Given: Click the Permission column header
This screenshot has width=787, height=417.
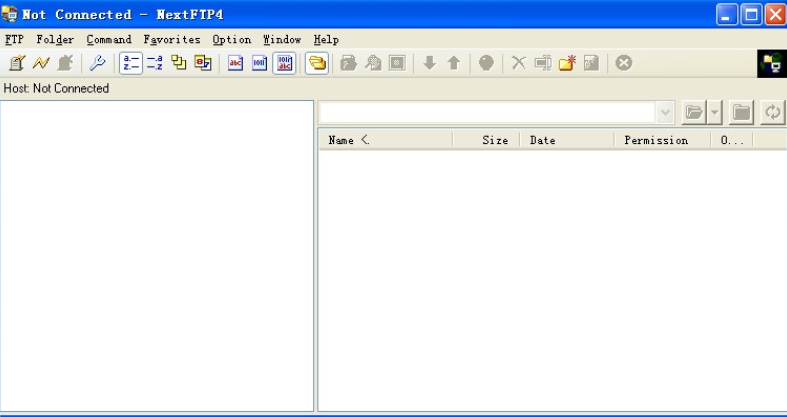Looking at the screenshot, I should pyautogui.click(x=656, y=141).
